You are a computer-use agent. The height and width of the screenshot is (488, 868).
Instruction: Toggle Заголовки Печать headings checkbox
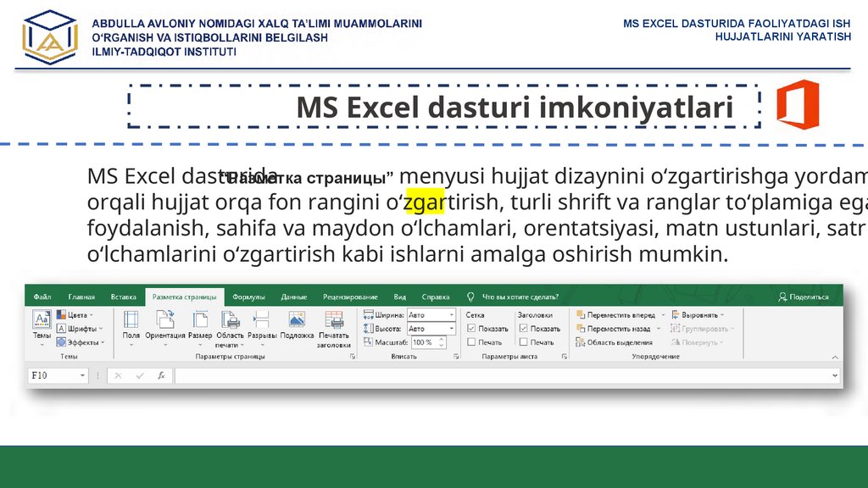tap(523, 342)
